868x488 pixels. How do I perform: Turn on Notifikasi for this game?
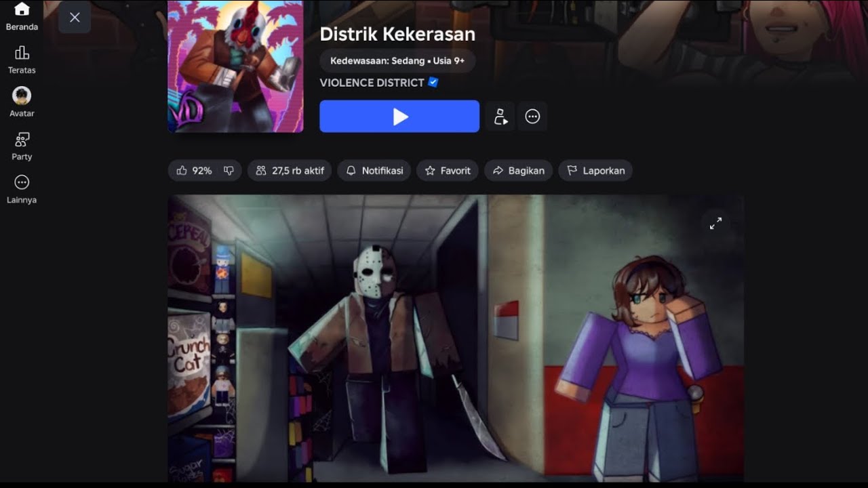tap(374, 171)
